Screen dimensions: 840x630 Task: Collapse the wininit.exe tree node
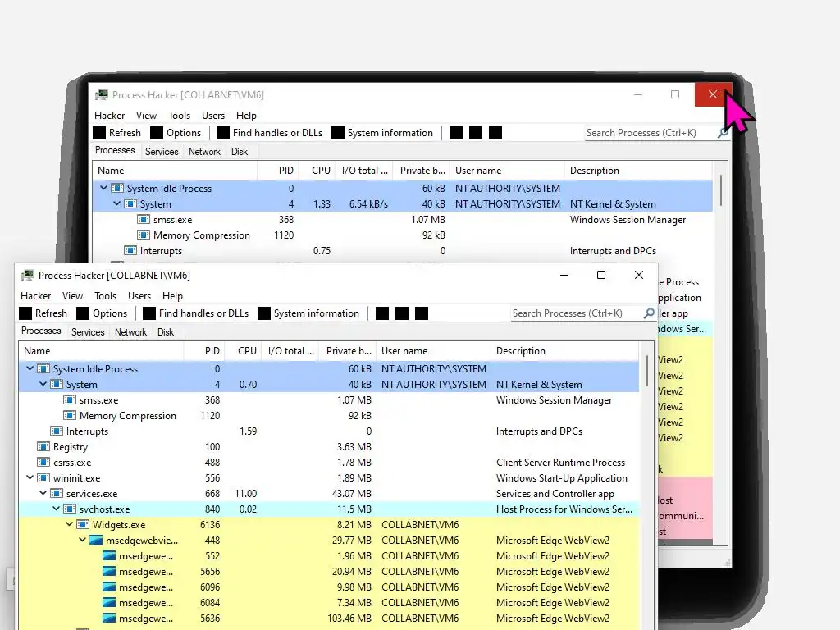click(x=30, y=477)
